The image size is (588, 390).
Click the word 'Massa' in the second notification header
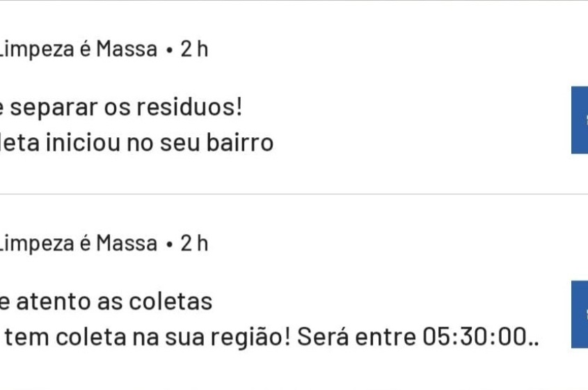127,244
